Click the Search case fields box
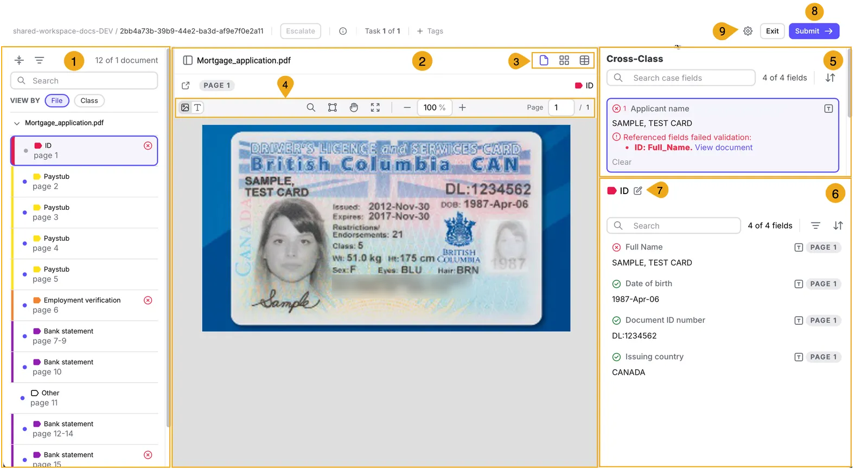This screenshot has height=469, width=868. [x=681, y=78]
